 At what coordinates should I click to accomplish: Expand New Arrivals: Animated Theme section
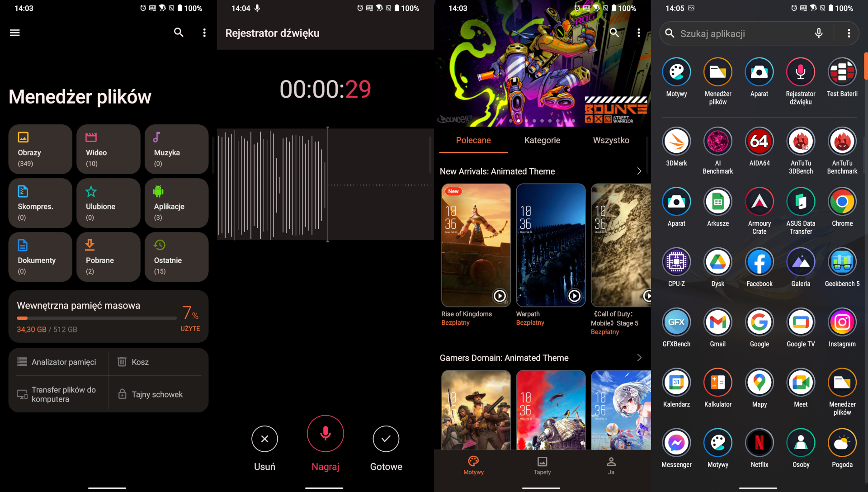(x=639, y=171)
